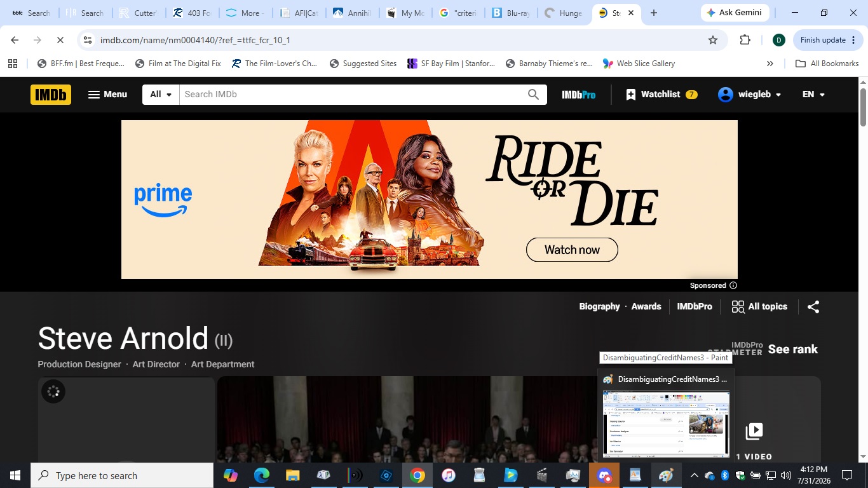Open All topics menu
Image resolution: width=868 pixels, height=488 pixels.
(x=759, y=307)
